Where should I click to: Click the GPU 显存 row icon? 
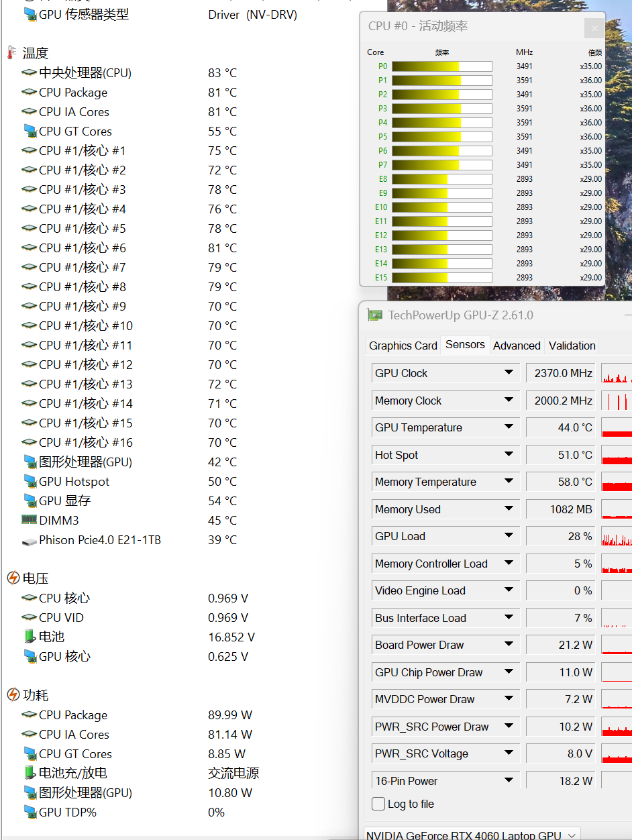point(30,501)
